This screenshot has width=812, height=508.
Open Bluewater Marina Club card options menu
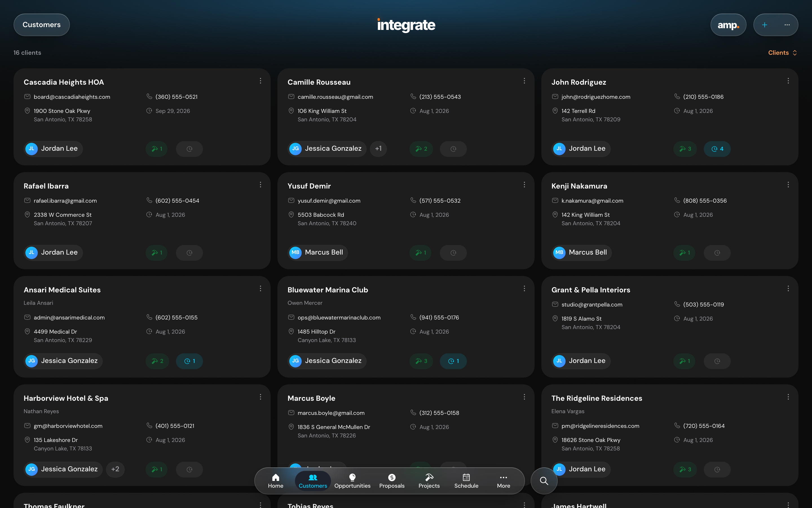pyautogui.click(x=524, y=289)
